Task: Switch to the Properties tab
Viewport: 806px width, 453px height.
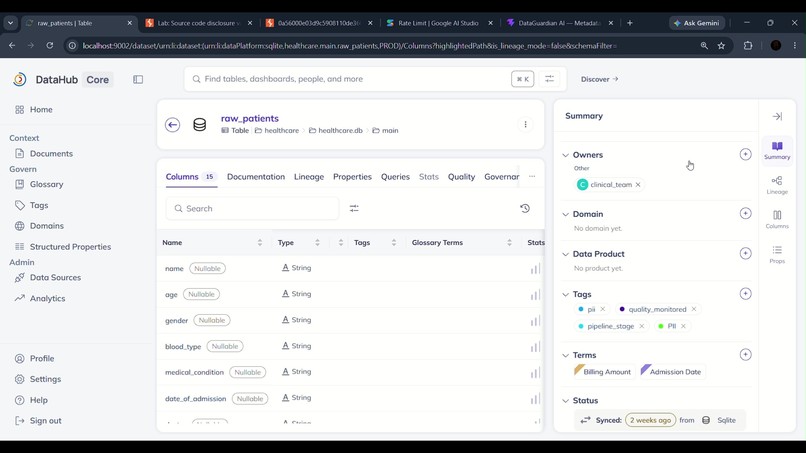Action: (x=352, y=176)
